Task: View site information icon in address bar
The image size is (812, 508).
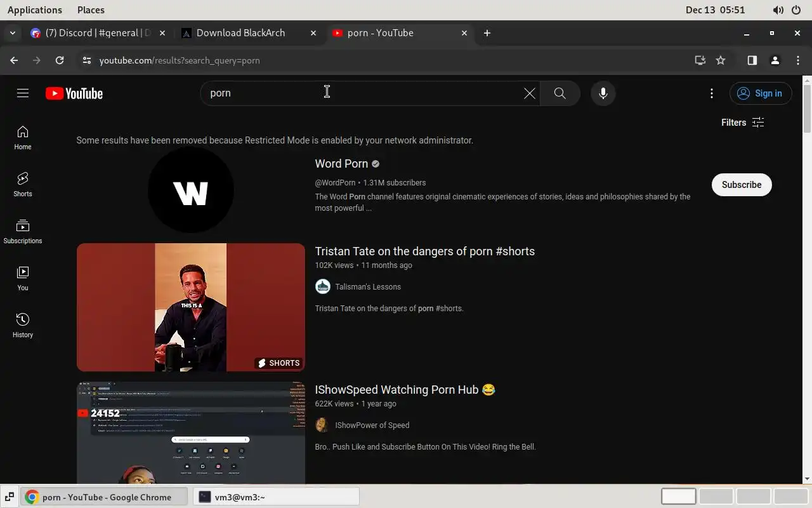Action: tap(87, 60)
